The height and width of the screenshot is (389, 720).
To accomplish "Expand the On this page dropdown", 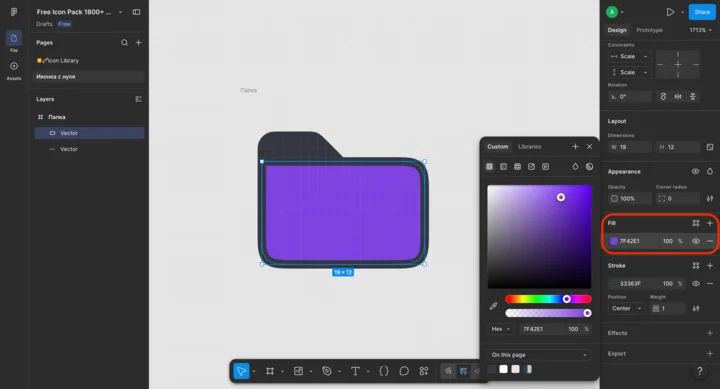I will (539, 355).
